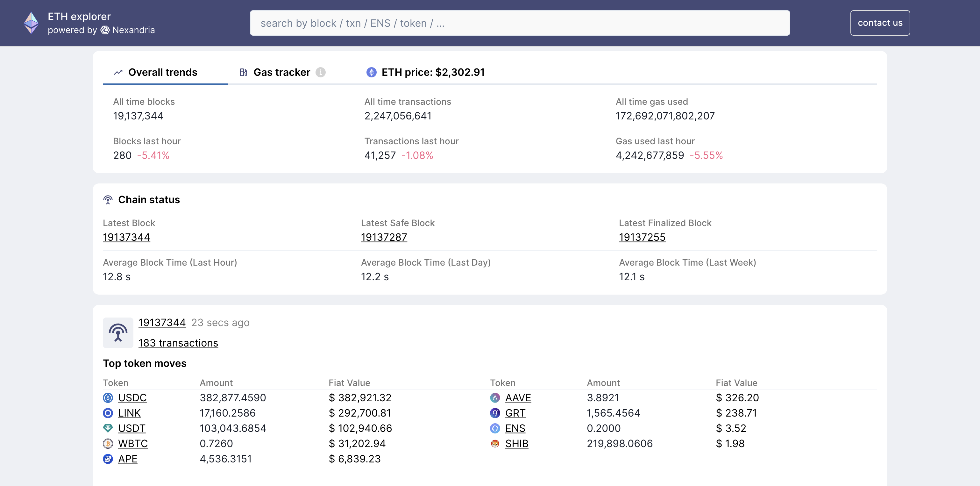Select the Gas tracker tab
The image size is (980, 486).
pyautogui.click(x=281, y=71)
